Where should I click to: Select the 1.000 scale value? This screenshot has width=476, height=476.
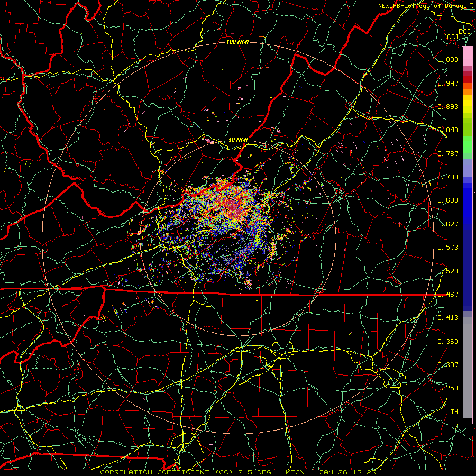click(448, 59)
